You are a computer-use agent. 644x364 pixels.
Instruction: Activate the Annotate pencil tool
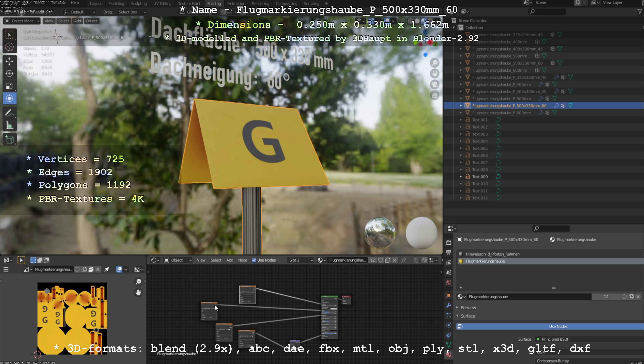pos(9,113)
